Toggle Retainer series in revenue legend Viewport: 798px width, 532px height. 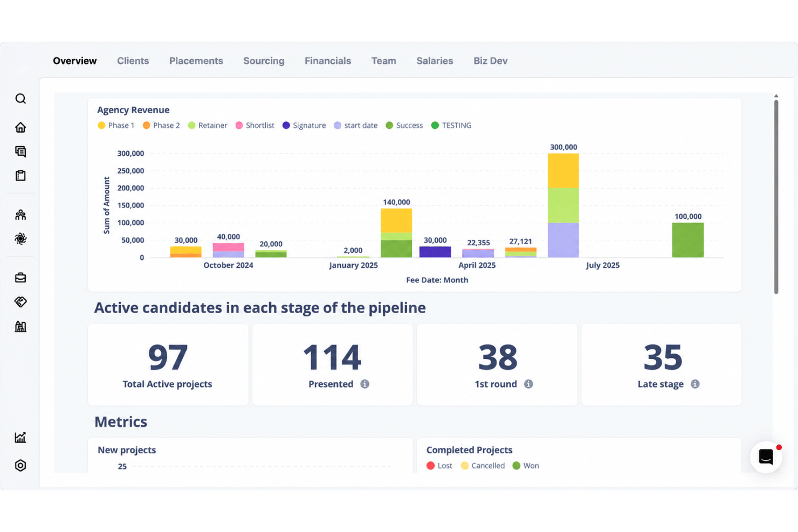click(x=208, y=125)
